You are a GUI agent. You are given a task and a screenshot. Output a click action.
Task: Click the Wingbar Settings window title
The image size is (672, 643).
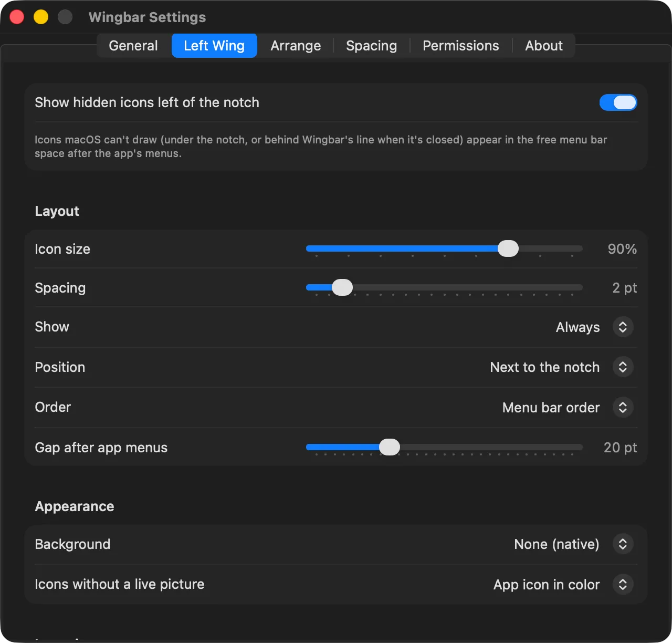[x=148, y=17]
